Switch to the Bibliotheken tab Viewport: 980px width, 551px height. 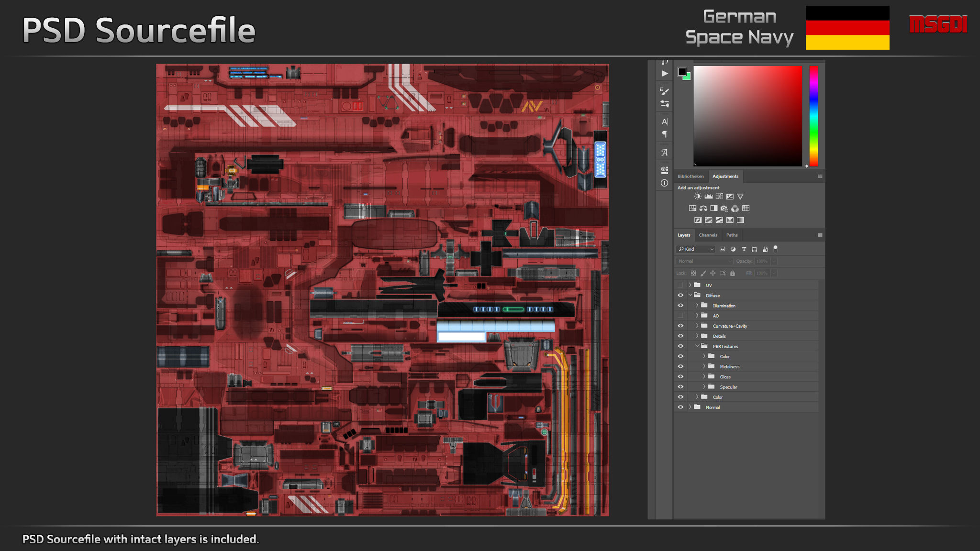point(690,176)
